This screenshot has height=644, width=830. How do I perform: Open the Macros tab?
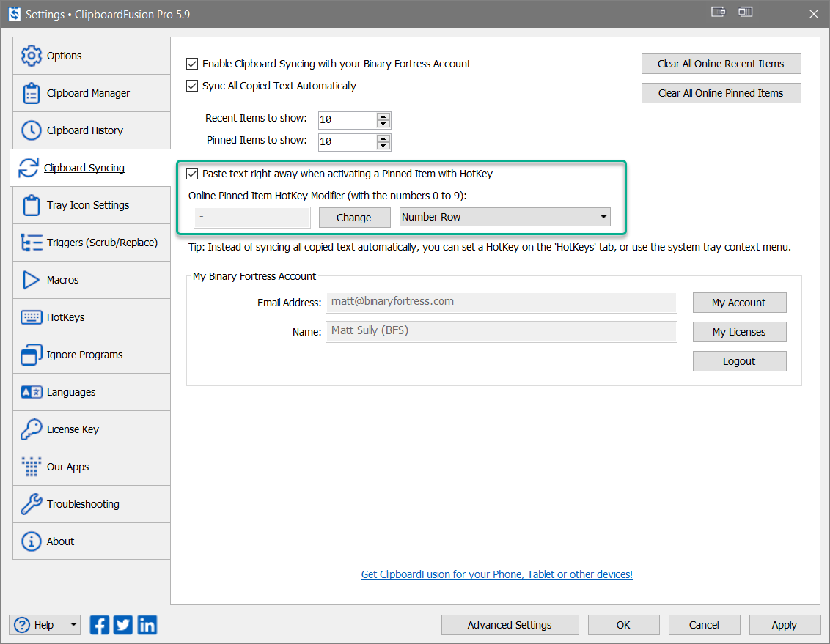pyautogui.click(x=92, y=280)
